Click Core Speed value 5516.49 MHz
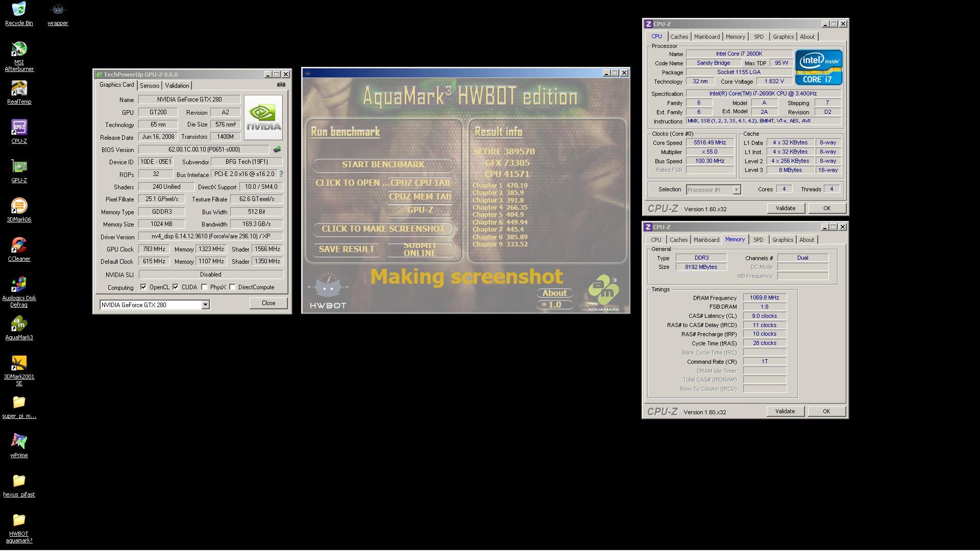This screenshot has width=980, height=551. (710, 143)
